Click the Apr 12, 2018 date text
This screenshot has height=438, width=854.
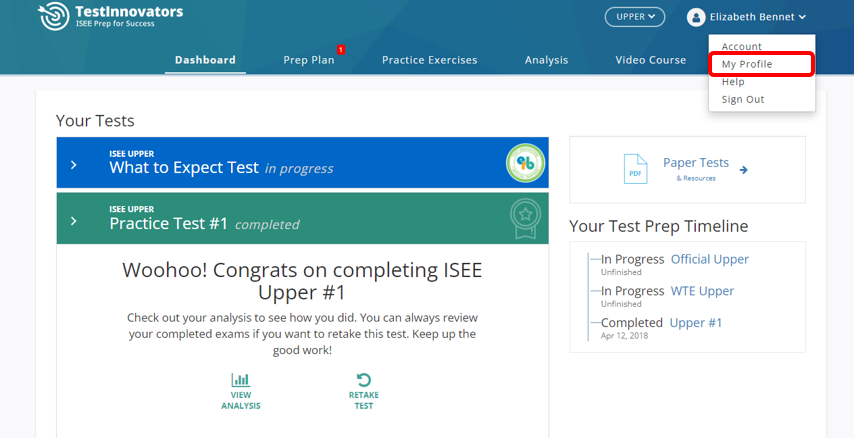(x=624, y=336)
